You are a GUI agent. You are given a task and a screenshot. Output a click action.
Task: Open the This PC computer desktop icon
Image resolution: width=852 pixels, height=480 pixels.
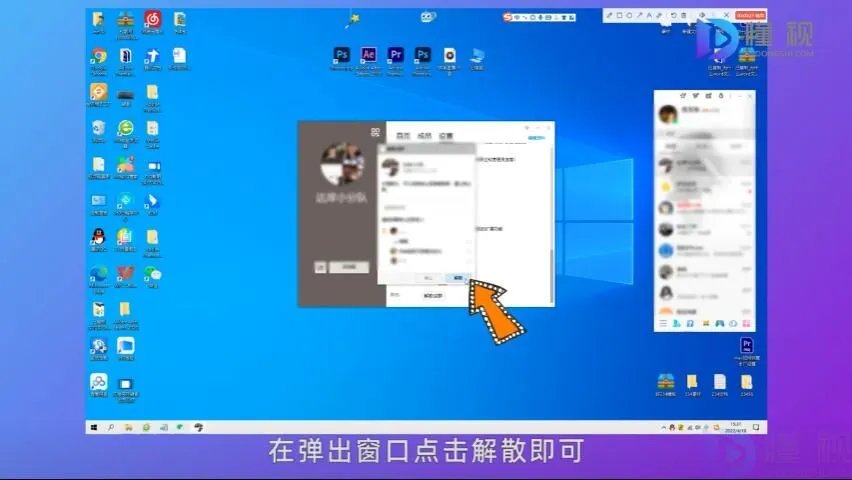(x=477, y=55)
